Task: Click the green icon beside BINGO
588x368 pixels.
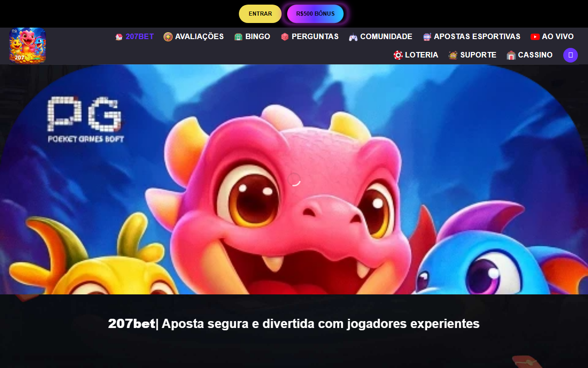Action: tap(238, 37)
